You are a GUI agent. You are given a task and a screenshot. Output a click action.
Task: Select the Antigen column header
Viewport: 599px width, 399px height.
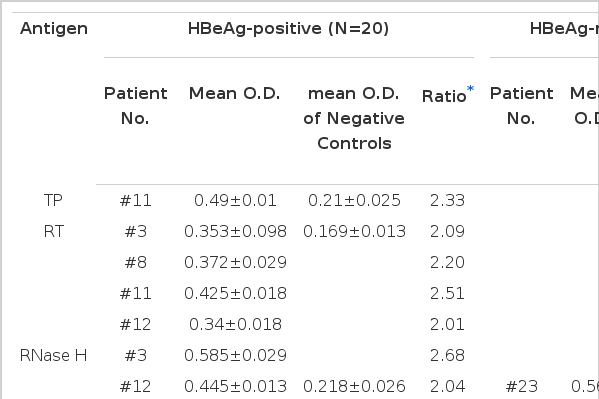(54, 29)
